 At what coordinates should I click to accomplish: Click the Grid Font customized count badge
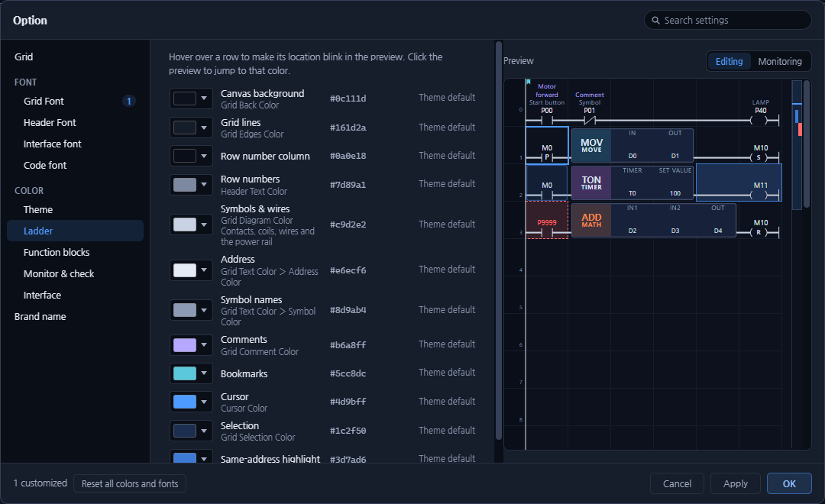tap(129, 101)
